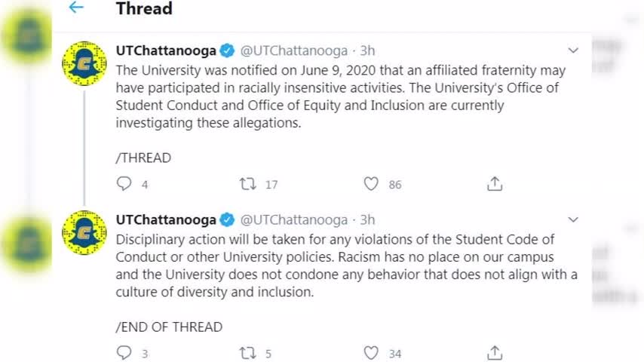Screen dimensions: 644x362
Task: Open @UTChattanooga handle in the first tweet
Action: point(294,51)
